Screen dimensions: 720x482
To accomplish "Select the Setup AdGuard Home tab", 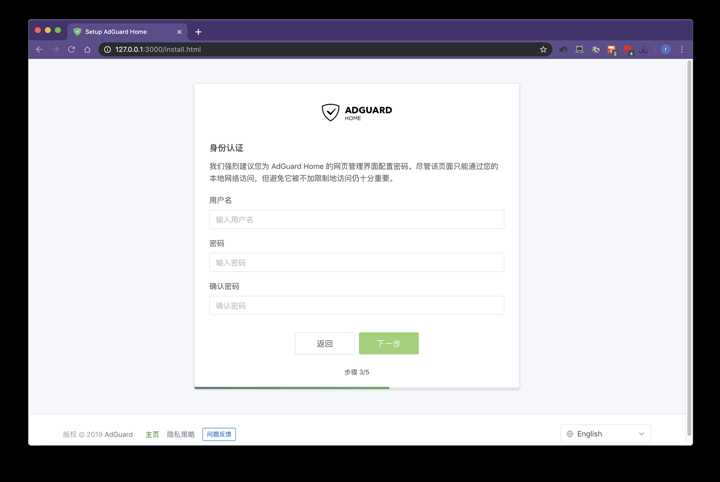I will click(127, 32).
